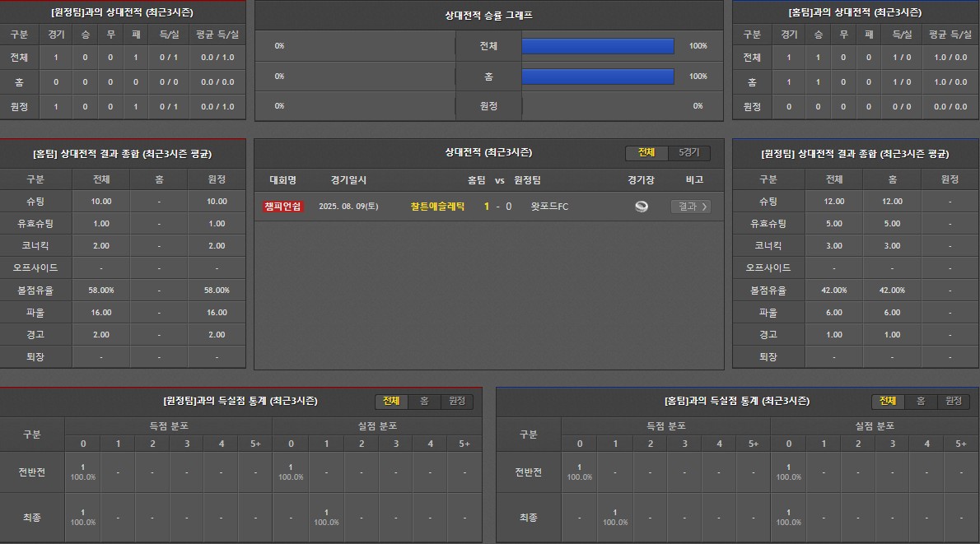Click the red 챔피언쉽 league badge
Image resolution: width=980 pixels, height=544 pixels.
tap(283, 207)
